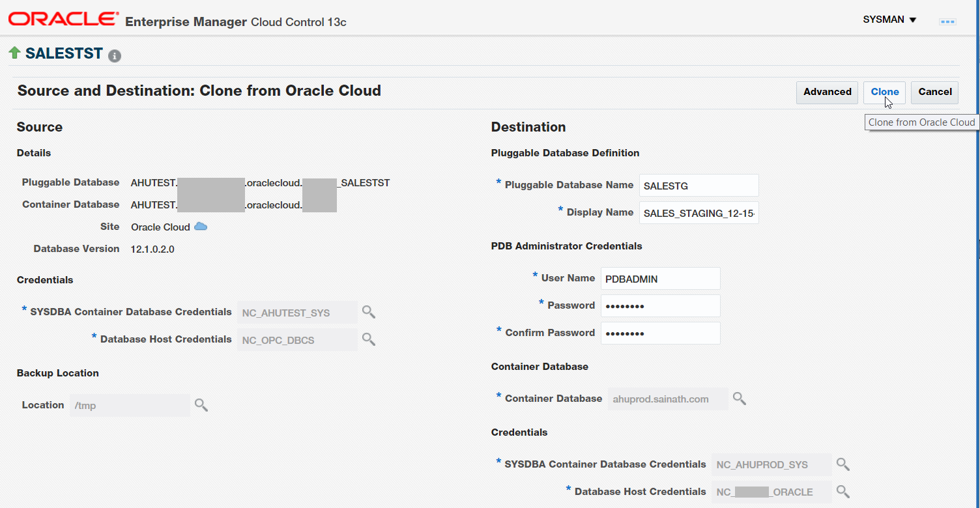980x508 pixels.
Task: Click Pluggable Database Name field SALESTG
Action: click(x=699, y=186)
